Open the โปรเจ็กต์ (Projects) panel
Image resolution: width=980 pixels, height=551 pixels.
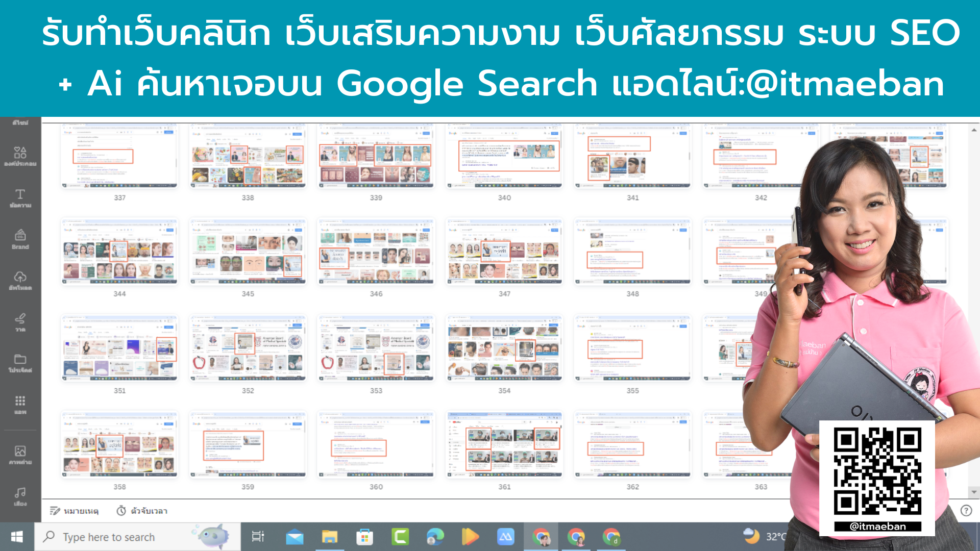(x=20, y=363)
